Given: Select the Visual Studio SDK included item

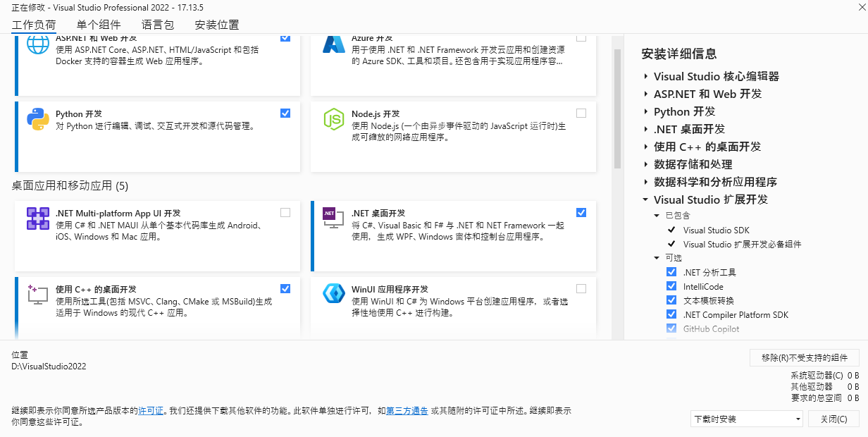Looking at the screenshot, I should tap(717, 230).
